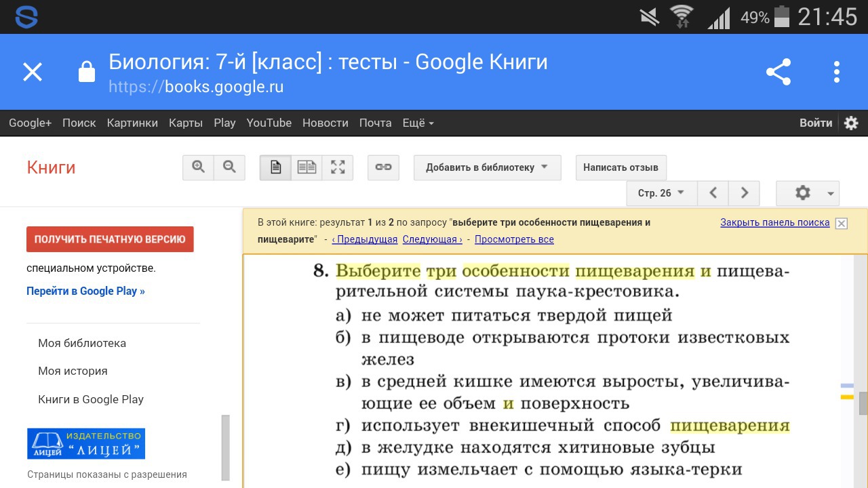Zoom out of the book page
Screen dimensions: 868x488
(229, 167)
